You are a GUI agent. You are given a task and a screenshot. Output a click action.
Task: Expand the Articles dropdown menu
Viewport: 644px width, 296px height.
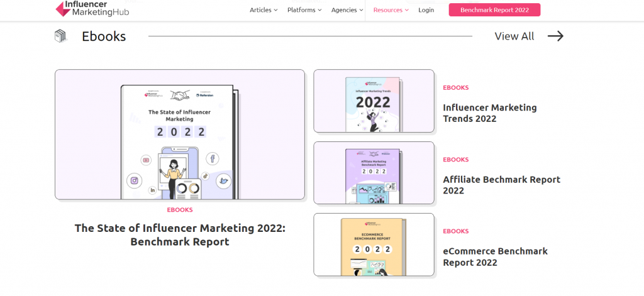pos(264,10)
